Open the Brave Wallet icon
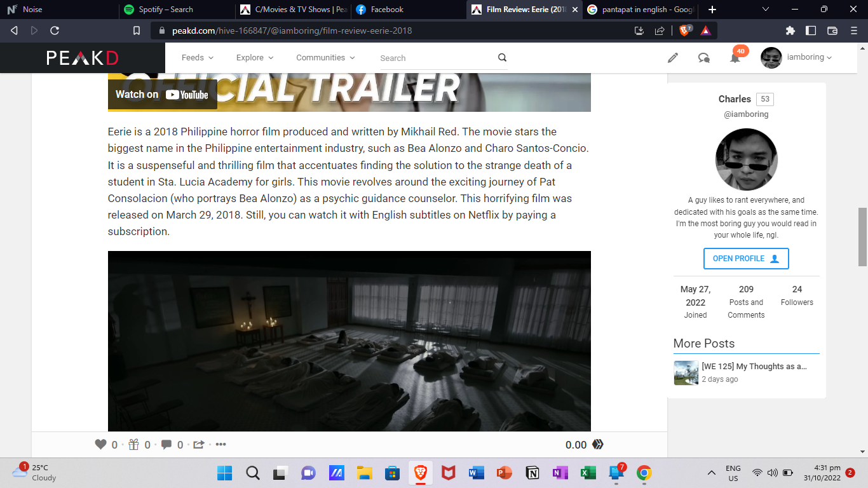The height and width of the screenshot is (488, 868). [832, 30]
